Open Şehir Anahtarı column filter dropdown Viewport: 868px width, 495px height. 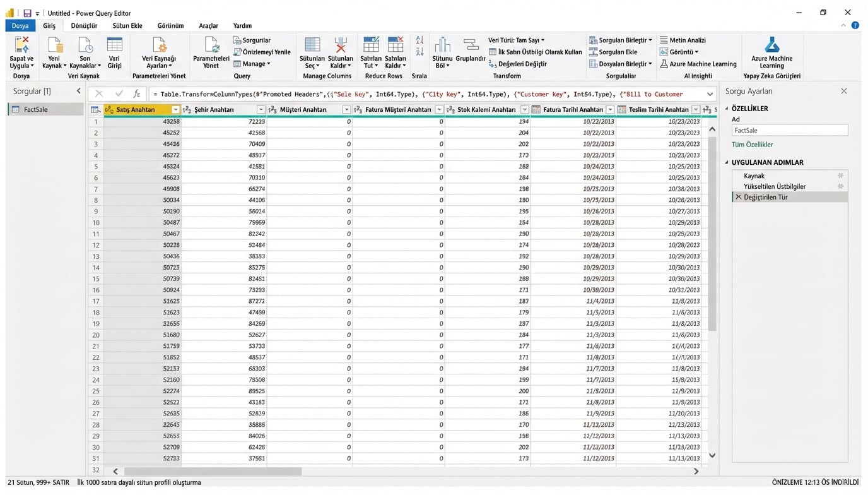261,109
